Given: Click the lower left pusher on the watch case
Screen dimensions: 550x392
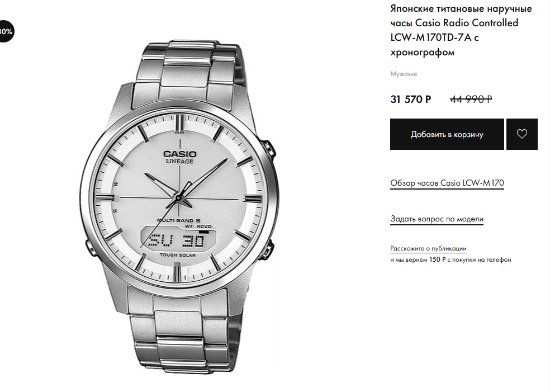Looking at the screenshot, I should 91,248.
